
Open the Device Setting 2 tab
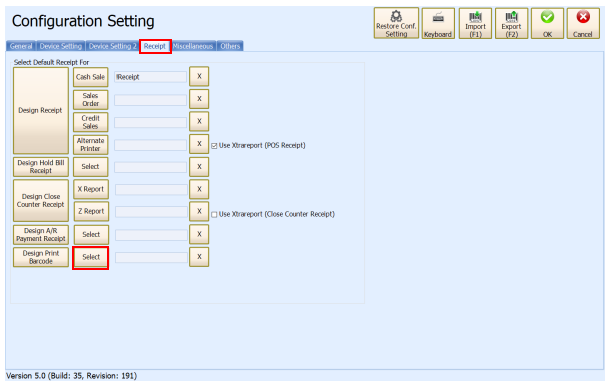point(112,46)
